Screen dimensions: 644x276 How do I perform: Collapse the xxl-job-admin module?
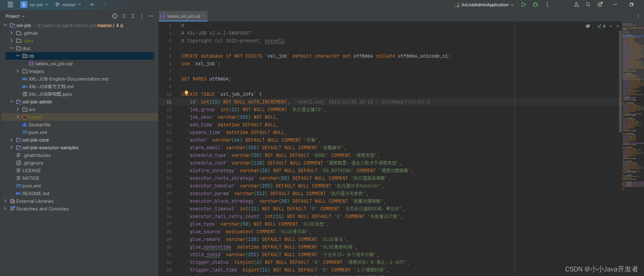tap(12, 102)
